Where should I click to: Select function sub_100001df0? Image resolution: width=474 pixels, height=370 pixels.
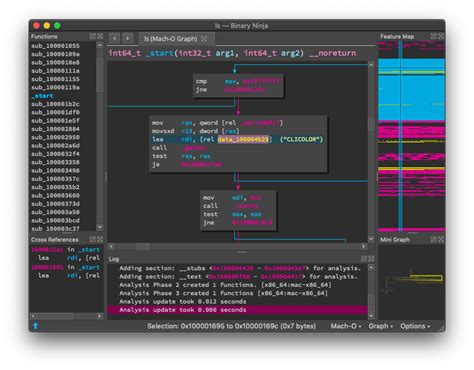click(55, 112)
